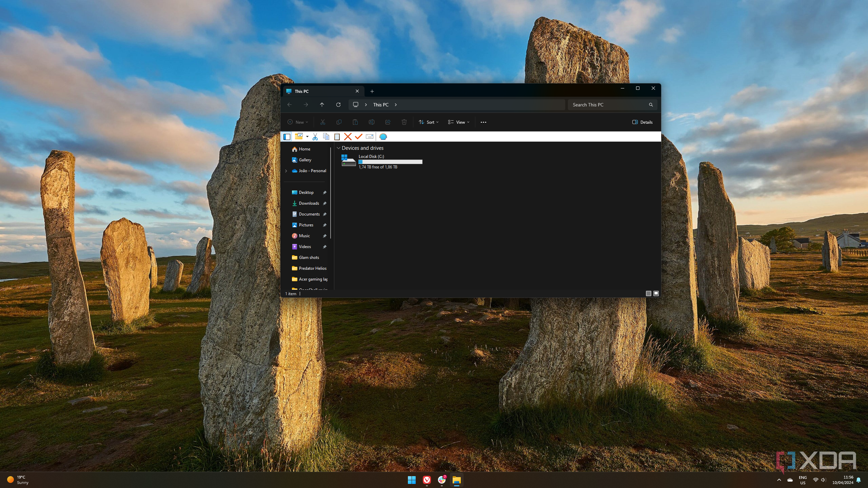Click the Share icon in the command bar
Viewport: 868px width, 488px height.
click(388, 122)
